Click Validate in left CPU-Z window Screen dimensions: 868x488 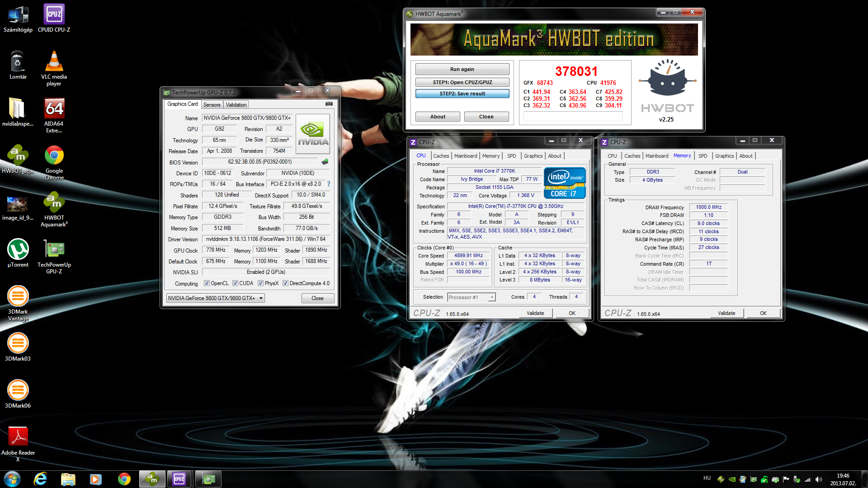coord(535,313)
